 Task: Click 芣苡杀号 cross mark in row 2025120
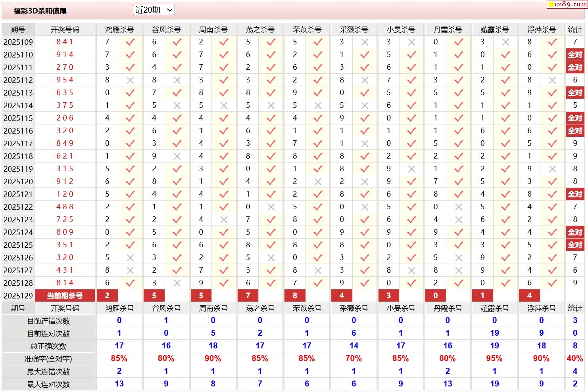[318, 182]
